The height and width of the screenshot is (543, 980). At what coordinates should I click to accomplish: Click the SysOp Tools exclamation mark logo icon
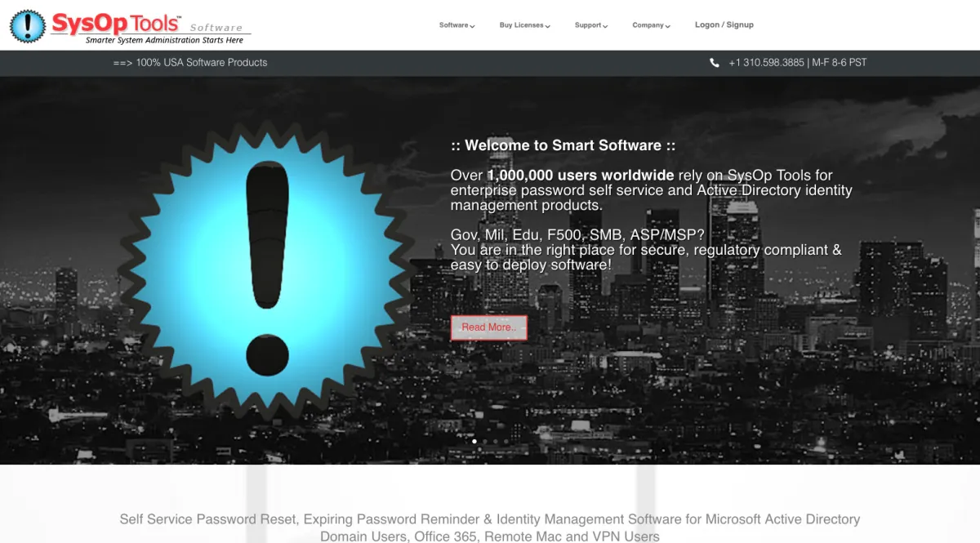tap(27, 25)
